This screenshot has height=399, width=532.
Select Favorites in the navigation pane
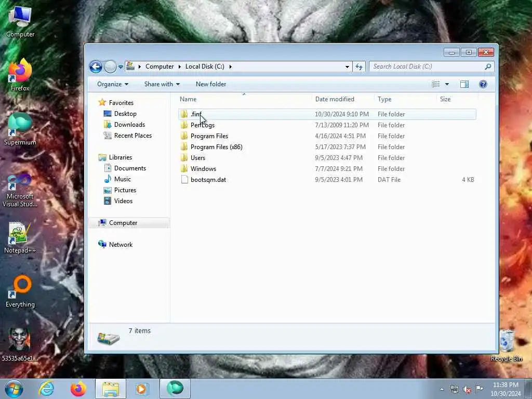pyautogui.click(x=121, y=102)
